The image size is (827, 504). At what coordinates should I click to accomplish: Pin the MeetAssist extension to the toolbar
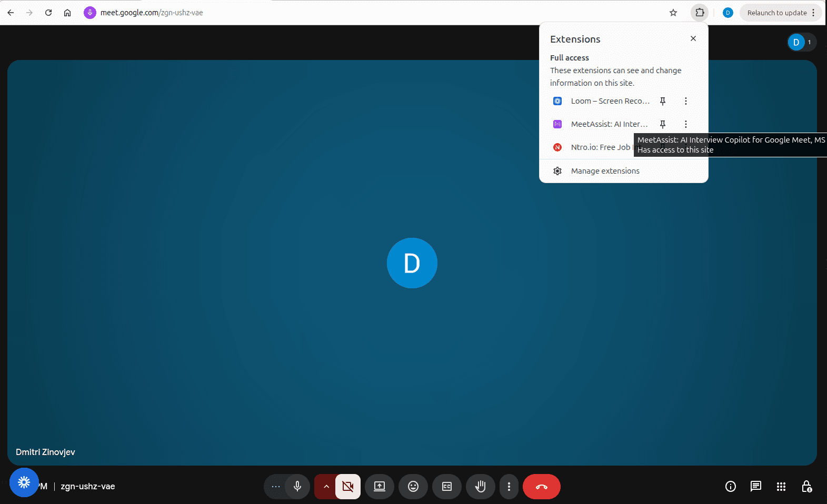[663, 124]
